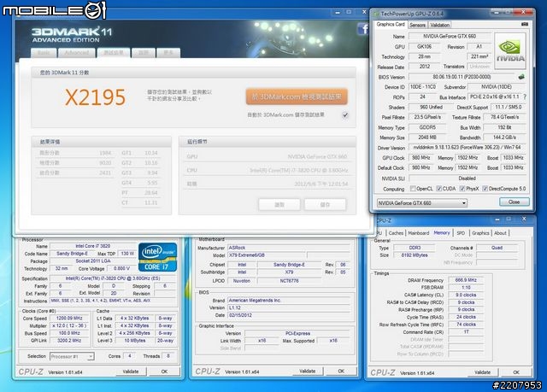
Task: Select the Memory tab in CPU-Z
Action: [x=442, y=232]
